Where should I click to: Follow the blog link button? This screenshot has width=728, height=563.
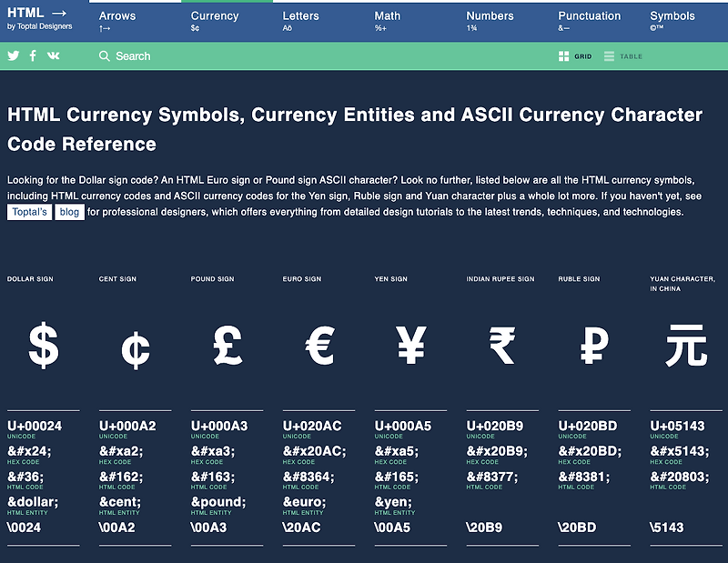tap(70, 212)
